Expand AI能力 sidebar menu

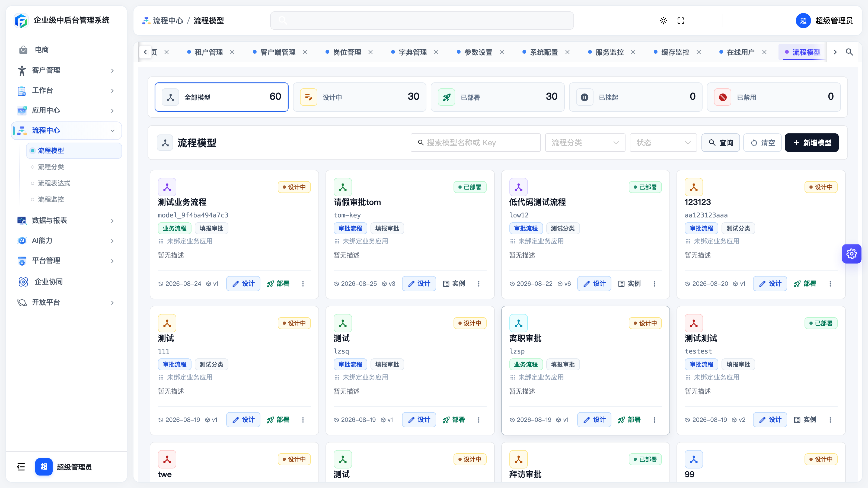click(x=66, y=240)
